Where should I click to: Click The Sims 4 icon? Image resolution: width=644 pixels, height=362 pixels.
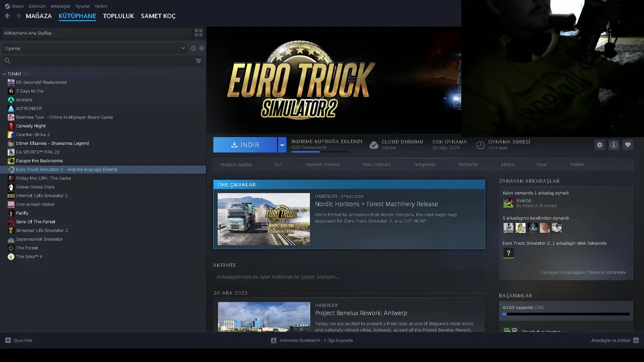coord(11,256)
